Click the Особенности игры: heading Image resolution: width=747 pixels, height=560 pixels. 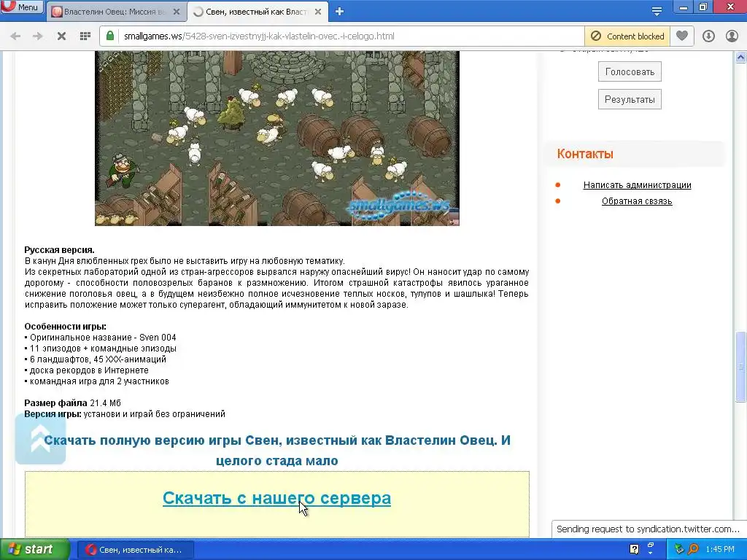[65, 327]
